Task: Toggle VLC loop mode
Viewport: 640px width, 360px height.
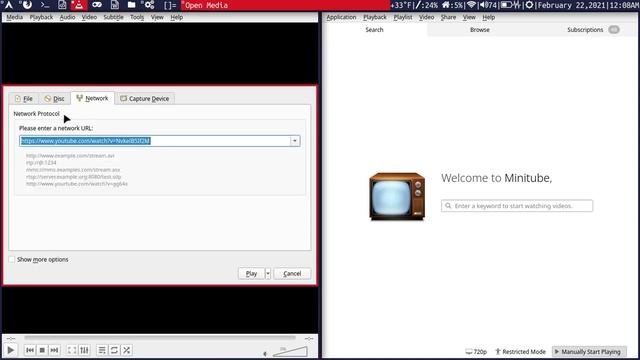Action: tap(114, 350)
